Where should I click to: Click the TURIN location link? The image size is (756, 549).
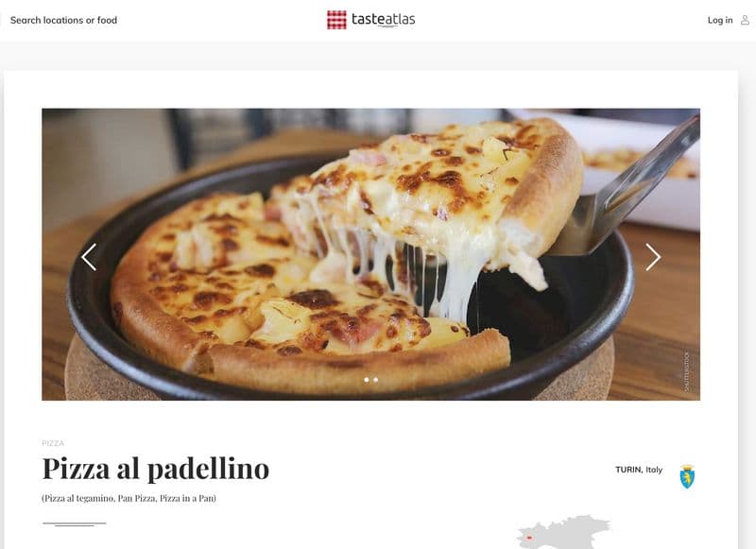[628, 470]
